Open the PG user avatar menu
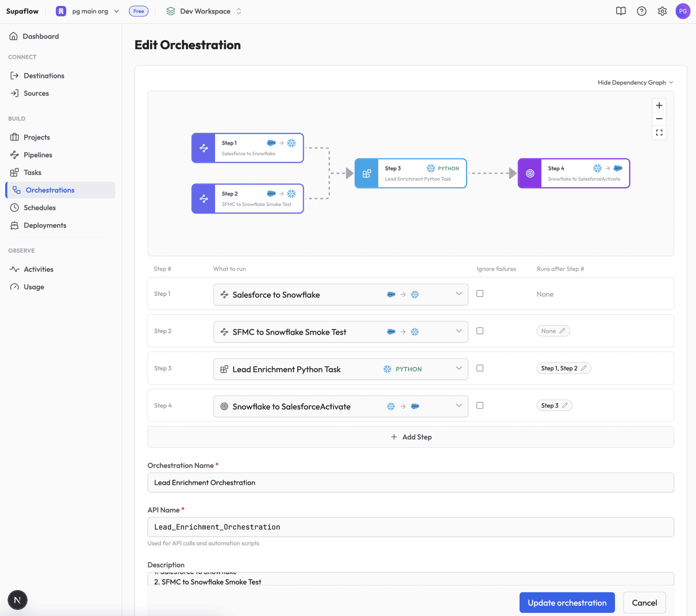This screenshot has width=696, height=616. [683, 11]
